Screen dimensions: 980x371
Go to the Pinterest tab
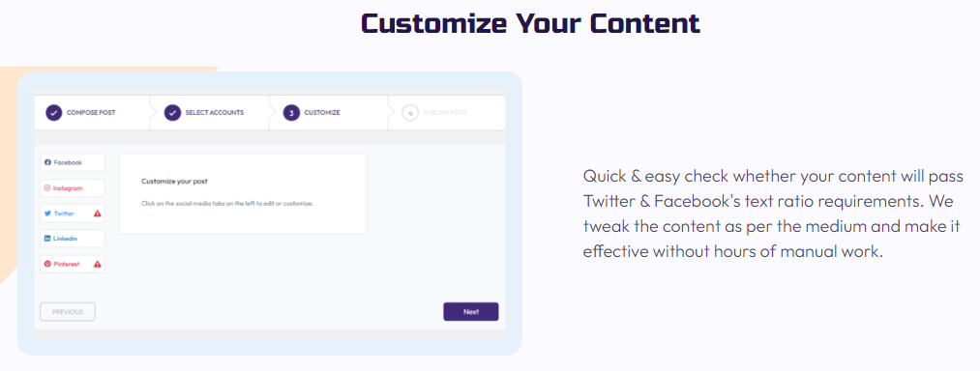(x=73, y=264)
